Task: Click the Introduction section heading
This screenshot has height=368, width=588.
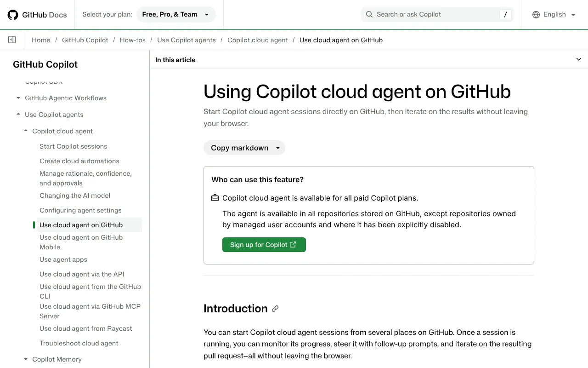Action: (x=236, y=309)
